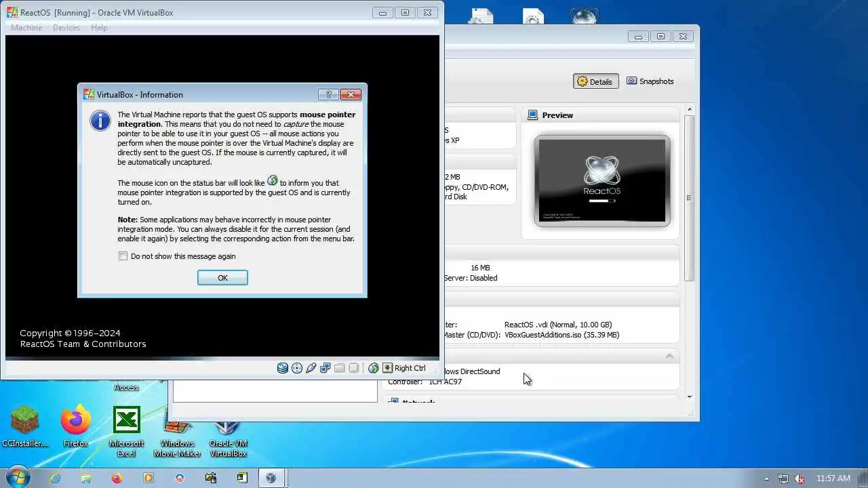Click the folder-with-monitor taskbar icon
868x488 pixels.
[x=211, y=478]
